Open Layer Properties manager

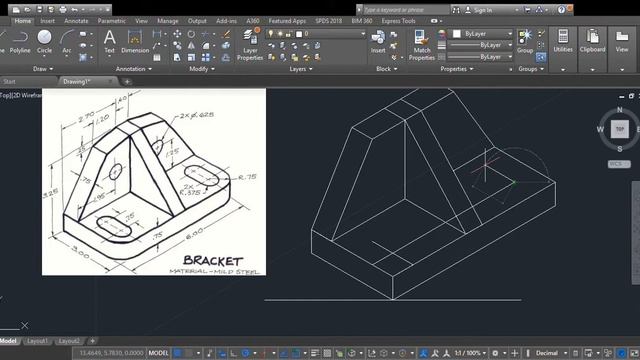click(x=250, y=45)
